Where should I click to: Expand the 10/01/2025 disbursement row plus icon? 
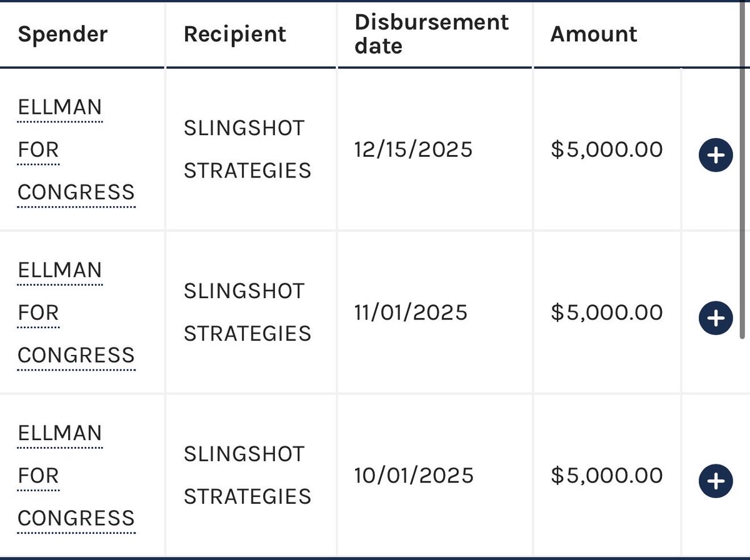716,481
